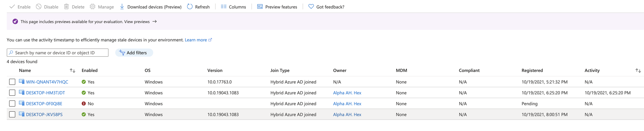Click registered time 10/19/2021, 5:21:32 PM
The height and width of the screenshot is (131, 644).
click(x=545, y=82)
